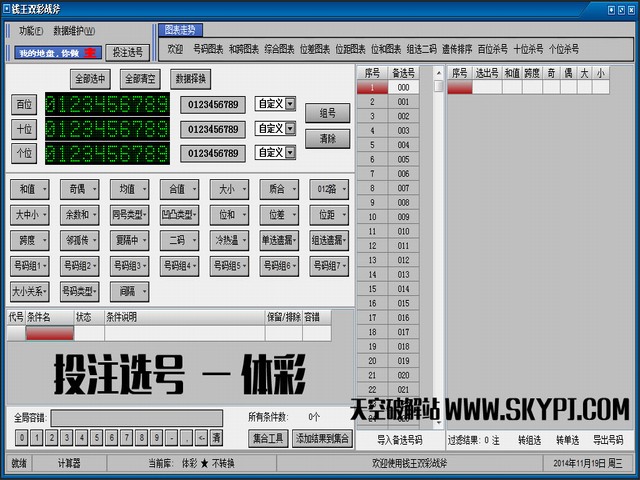Click the 清除 button
The image size is (640, 480).
pyautogui.click(x=327, y=138)
